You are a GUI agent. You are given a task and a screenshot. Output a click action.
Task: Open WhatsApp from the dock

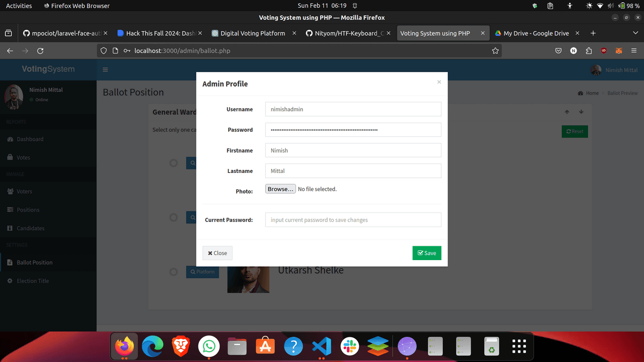209,346
